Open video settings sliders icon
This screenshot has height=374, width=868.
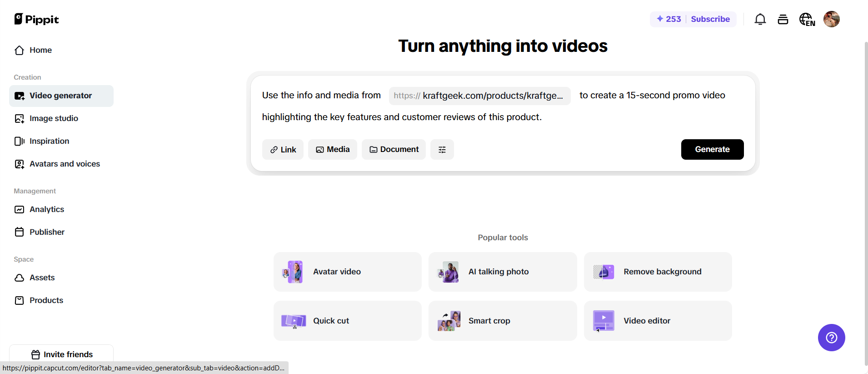point(442,149)
